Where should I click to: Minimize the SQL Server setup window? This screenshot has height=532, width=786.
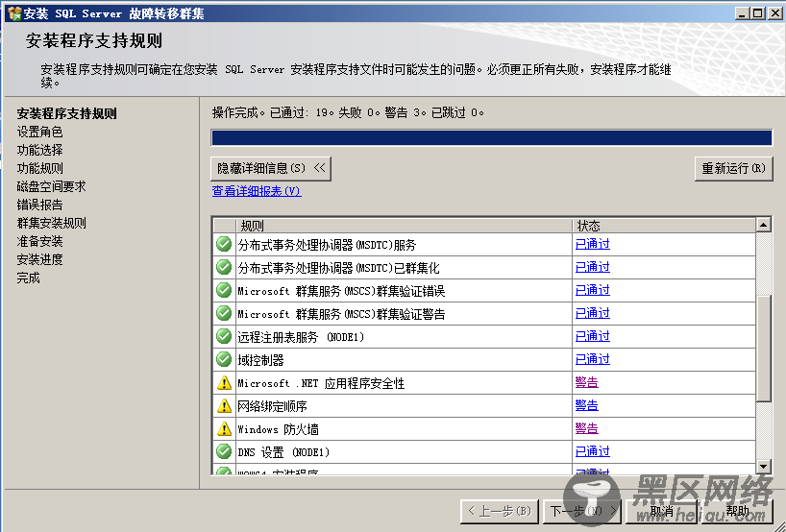point(743,13)
